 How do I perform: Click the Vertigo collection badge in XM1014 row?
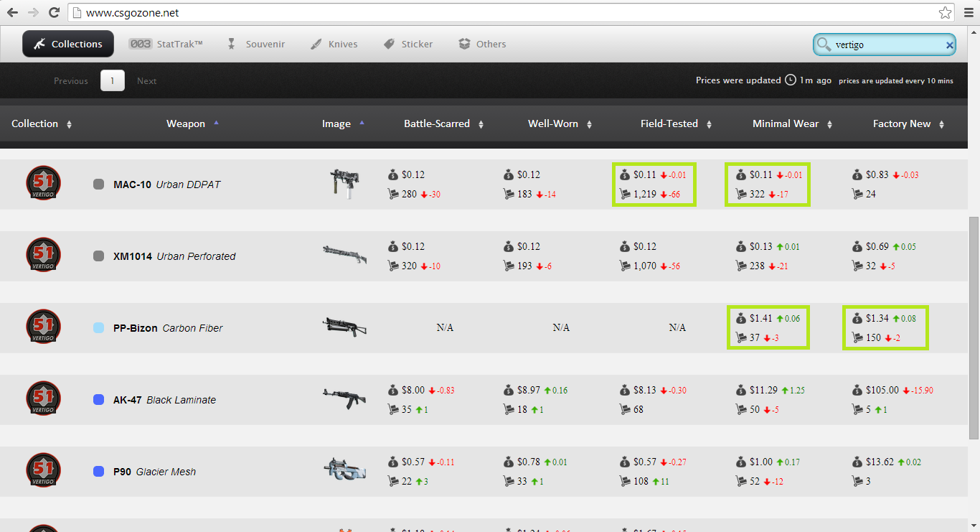(43, 255)
